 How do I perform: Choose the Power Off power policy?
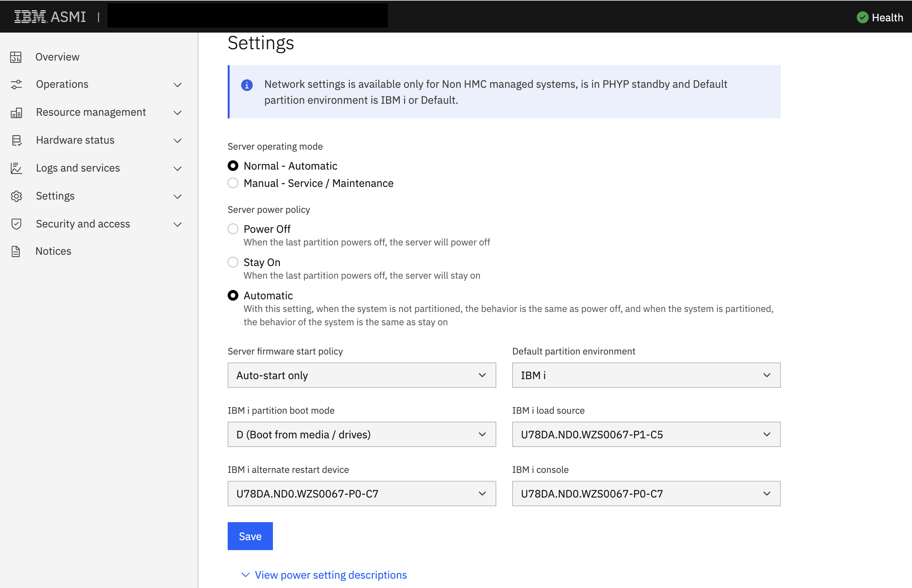click(233, 229)
